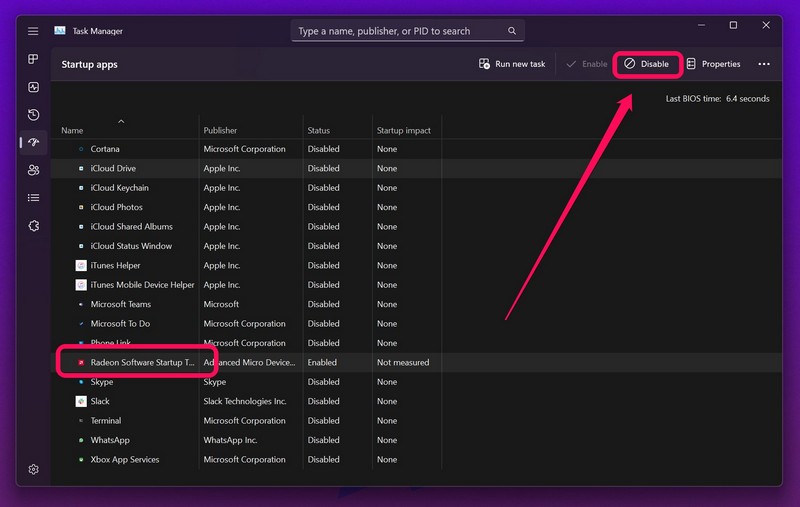Sort by Publisher column header

[x=220, y=131]
